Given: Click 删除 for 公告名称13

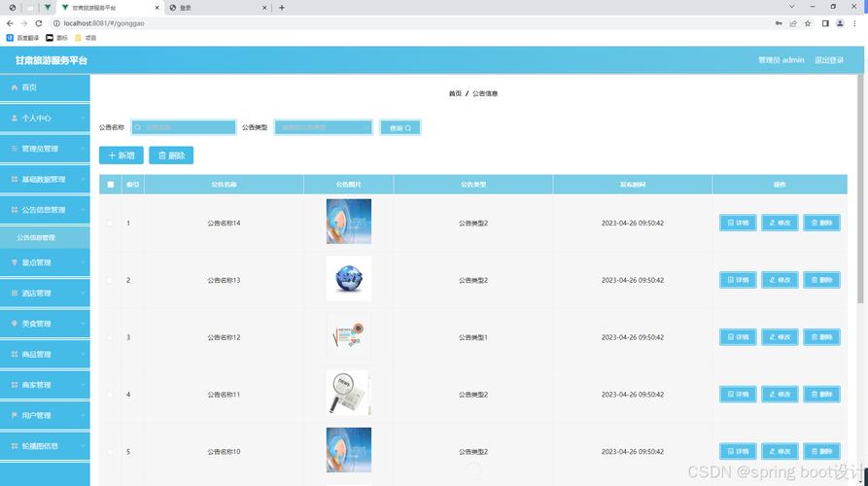Looking at the screenshot, I should [x=822, y=280].
